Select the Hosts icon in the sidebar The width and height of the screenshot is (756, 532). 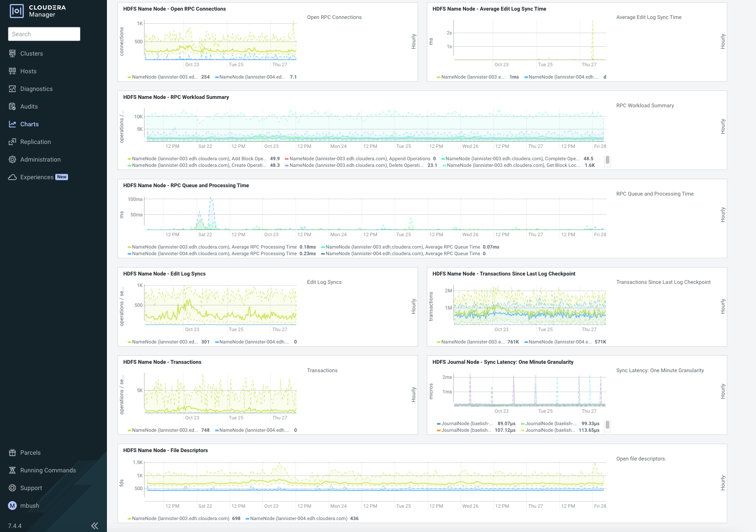click(x=28, y=71)
